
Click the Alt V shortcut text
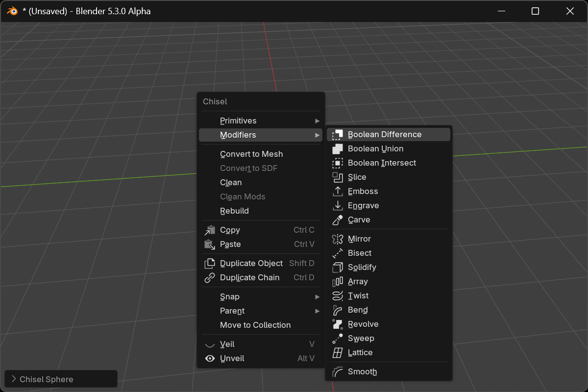tap(306, 359)
